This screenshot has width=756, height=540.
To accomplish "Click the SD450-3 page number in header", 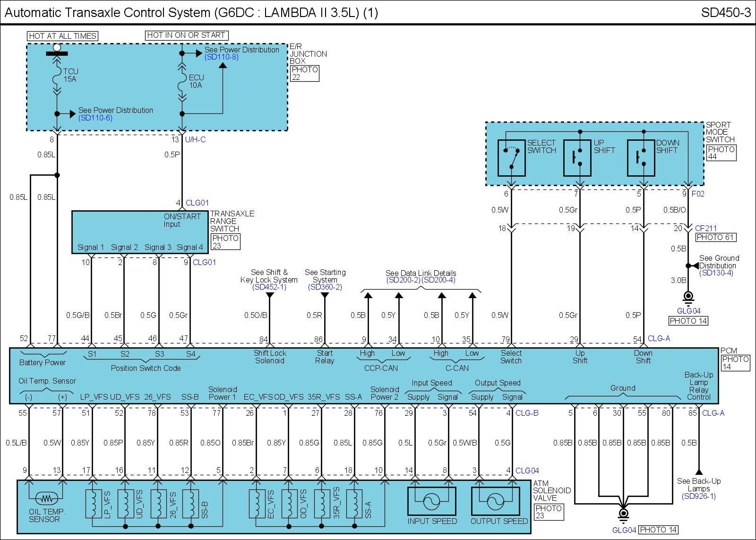I will pyautogui.click(x=725, y=12).
